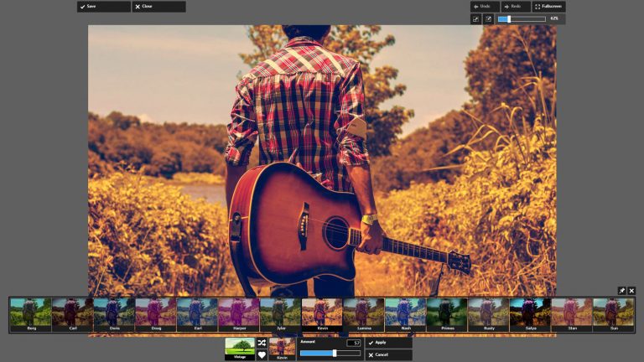Select the Nash filter thumbnail

[405, 315]
